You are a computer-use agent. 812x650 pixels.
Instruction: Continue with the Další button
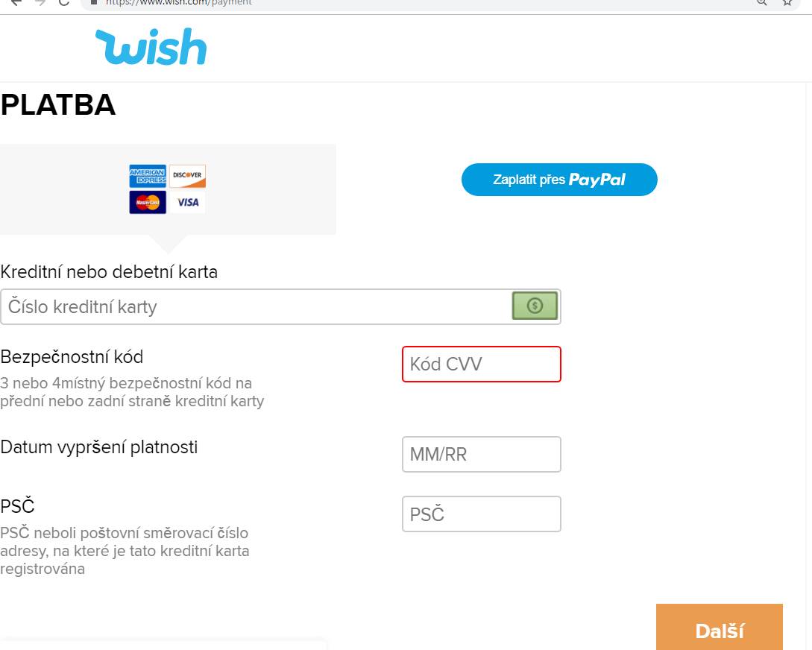[720, 627]
